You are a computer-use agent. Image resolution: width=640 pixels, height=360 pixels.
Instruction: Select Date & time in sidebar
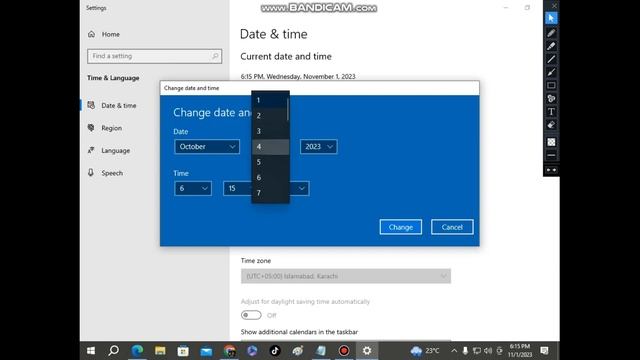coord(112,105)
